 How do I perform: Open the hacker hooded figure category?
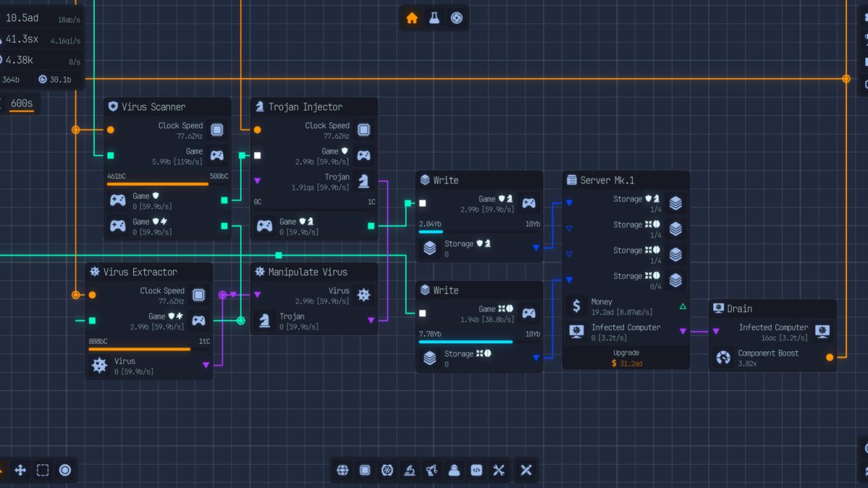[454, 471]
